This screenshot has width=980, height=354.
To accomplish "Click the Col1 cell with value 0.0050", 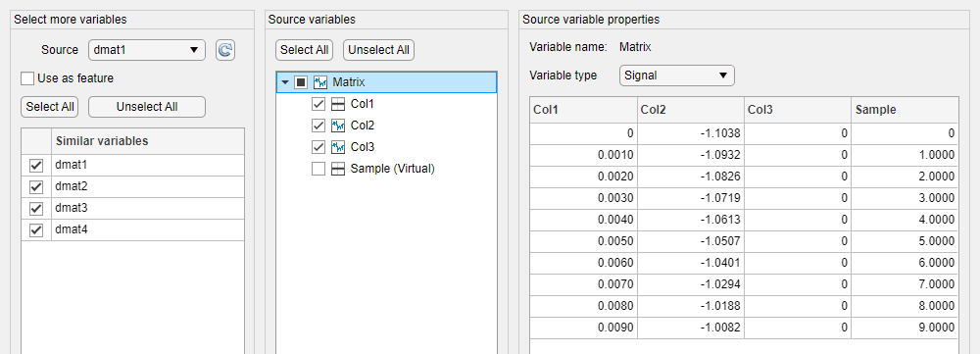I will (x=584, y=241).
